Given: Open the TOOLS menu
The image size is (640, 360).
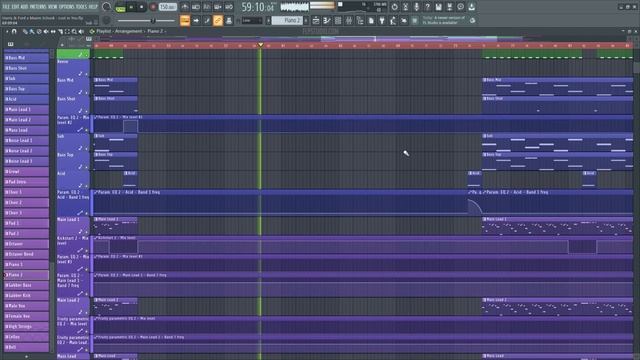Looking at the screenshot, I should point(81,7).
